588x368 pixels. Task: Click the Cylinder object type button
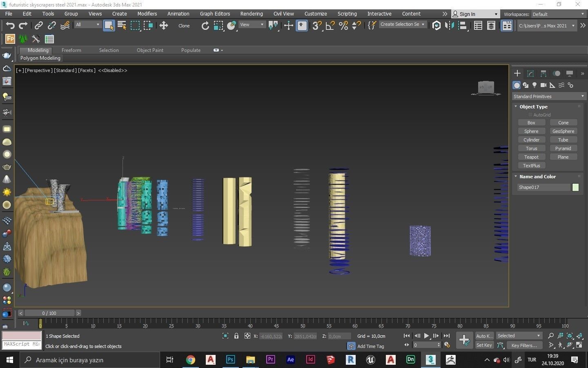531,140
